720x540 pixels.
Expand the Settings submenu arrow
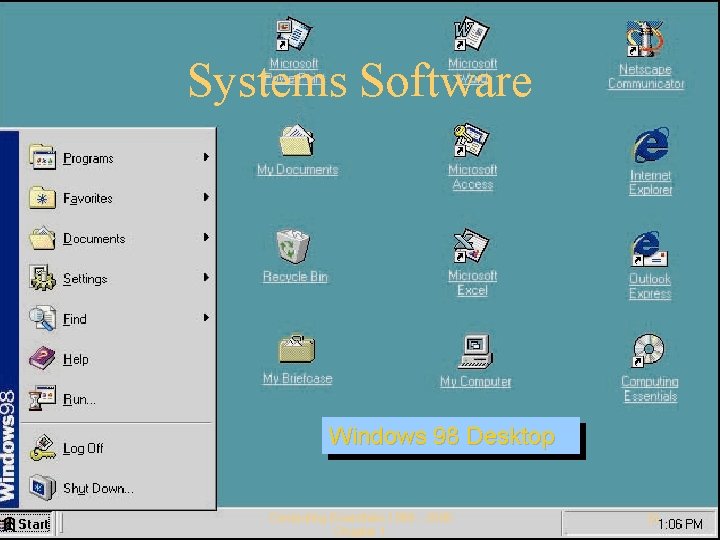pos(206,277)
